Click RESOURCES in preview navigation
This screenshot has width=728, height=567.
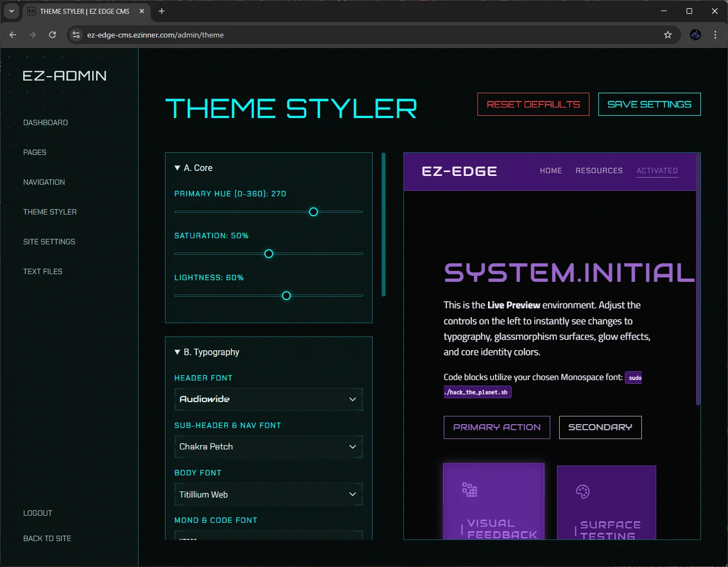tap(599, 170)
